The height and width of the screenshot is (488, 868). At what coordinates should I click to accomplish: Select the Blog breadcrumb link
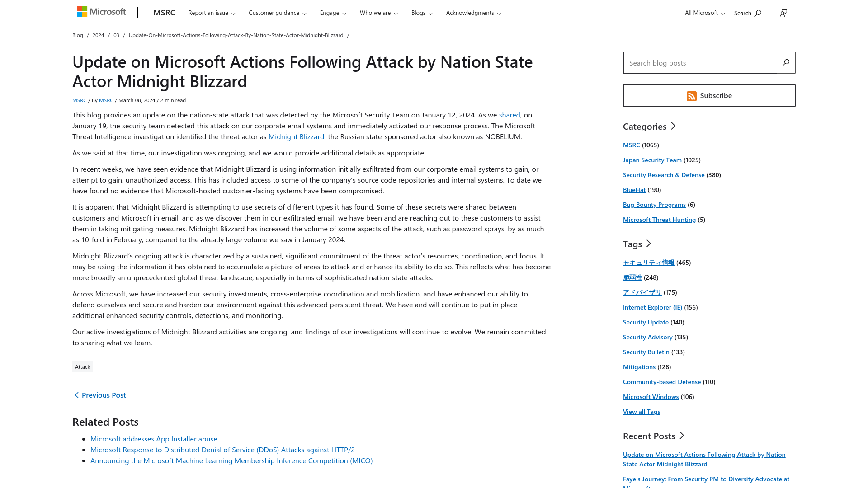click(77, 34)
